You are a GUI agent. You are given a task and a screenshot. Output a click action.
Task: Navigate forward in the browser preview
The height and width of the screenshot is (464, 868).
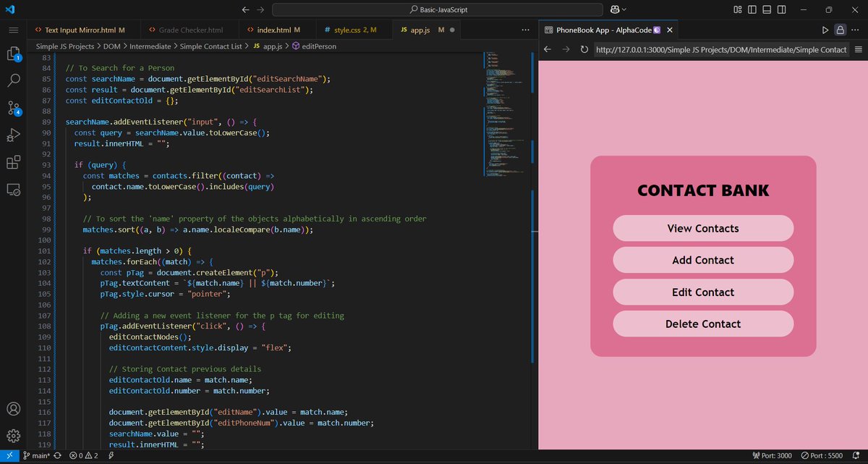pyautogui.click(x=566, y=49)
